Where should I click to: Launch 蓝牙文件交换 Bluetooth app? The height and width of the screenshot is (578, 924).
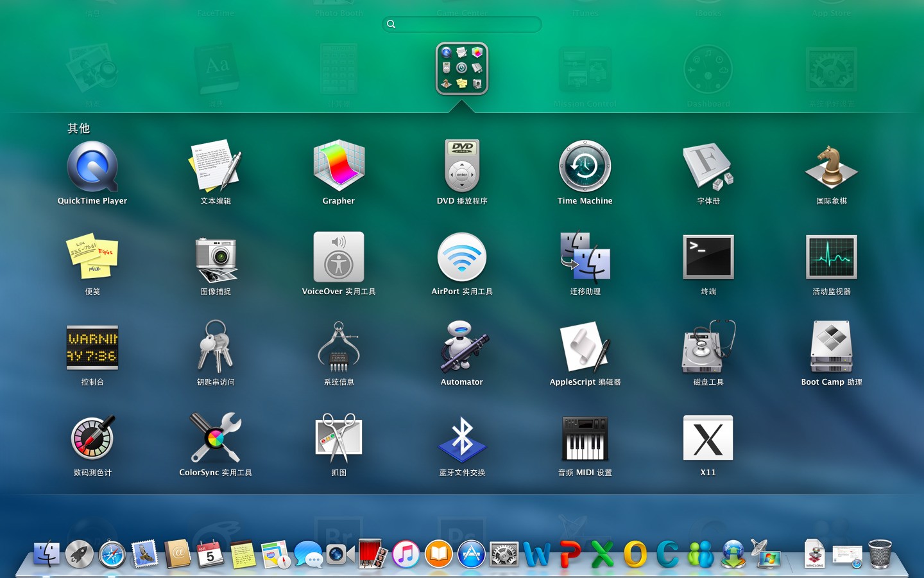pyautogui.click(x=462, y=439)
